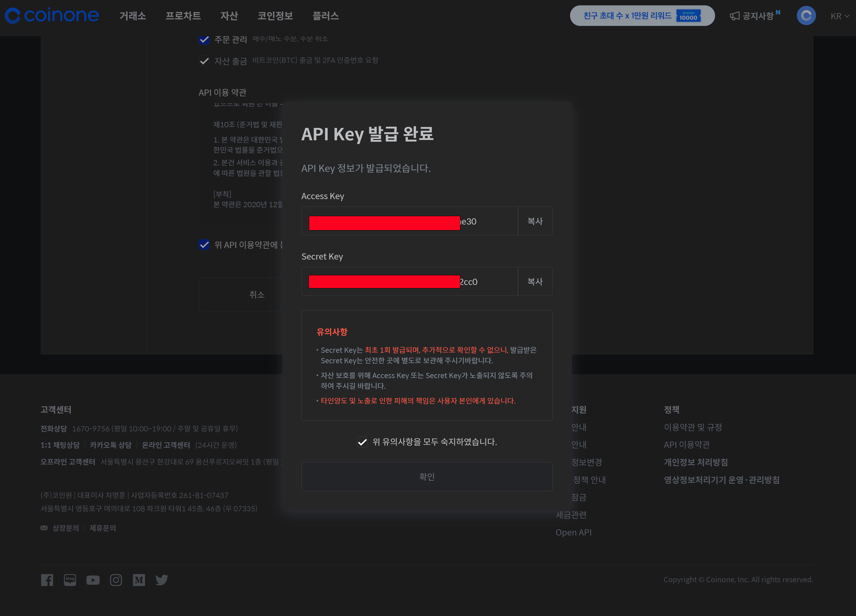This screenshot has height=616, width=856.
Task: Copy the Access Key with 복사
Action: point(535,221)
